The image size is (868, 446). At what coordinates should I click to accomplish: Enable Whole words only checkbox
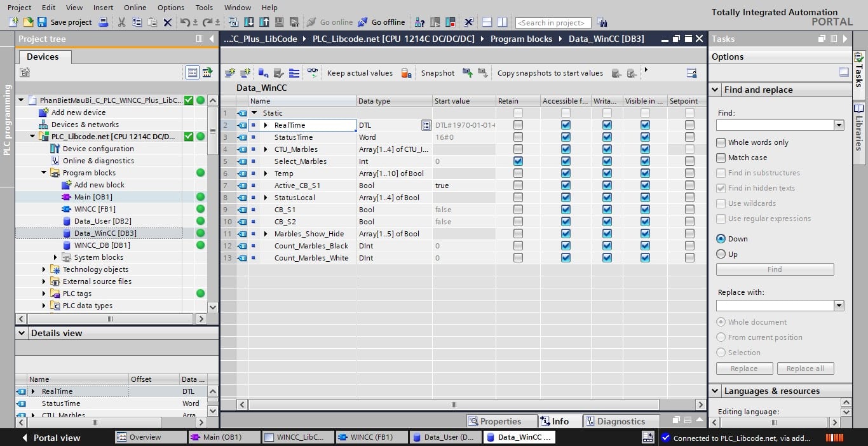point(721,142)
